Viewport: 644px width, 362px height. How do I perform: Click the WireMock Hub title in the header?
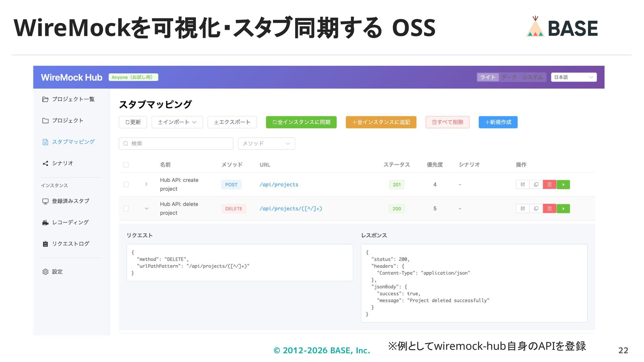(71, 77)
